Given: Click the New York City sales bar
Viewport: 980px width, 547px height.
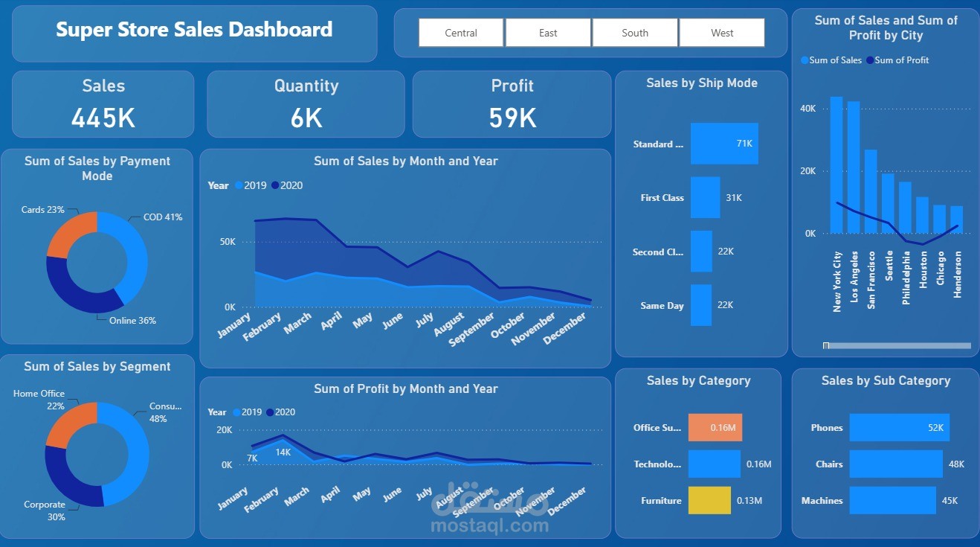Looking at the screenshot, I should (x=836, y=165).
